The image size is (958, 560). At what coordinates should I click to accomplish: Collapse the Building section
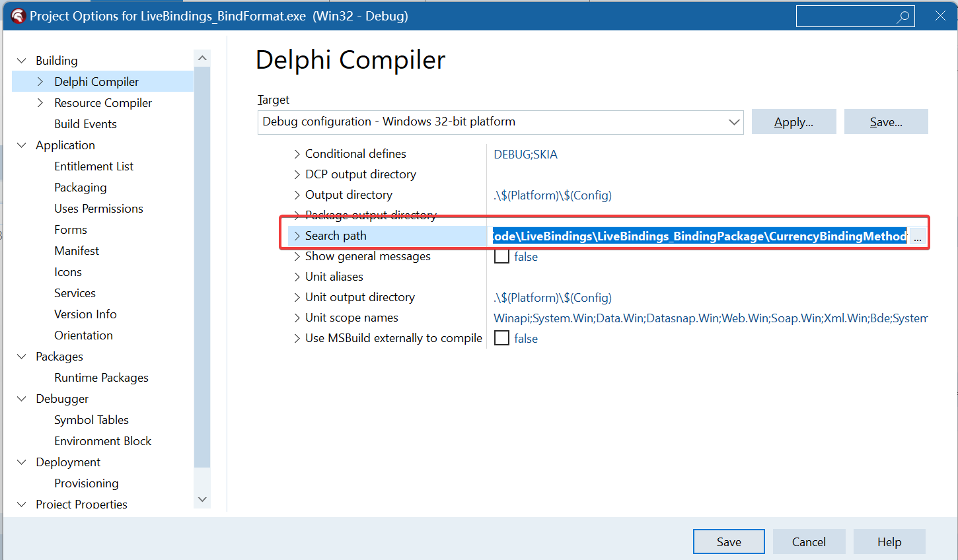point(22,61)
